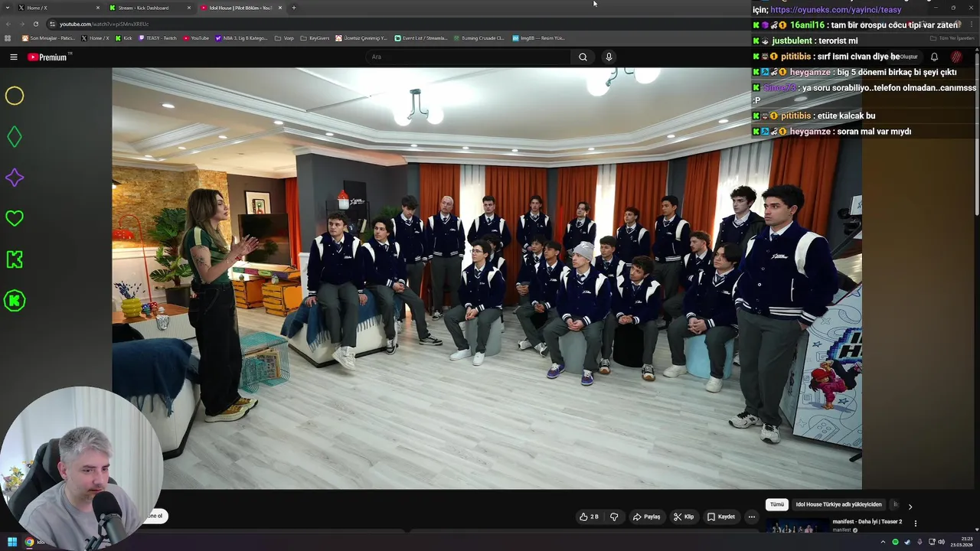Viewport: 980px width, 551px height.
Task: Open more actions three-dot menu below video
Action: pyautogui.click(x=751, y=517)
